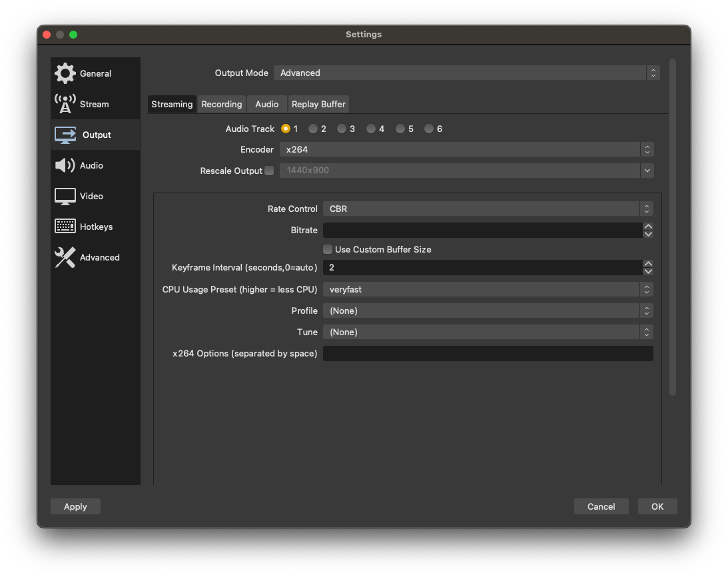
Task: Click the Advanced label in sidebar
Action: coord(100,257)
